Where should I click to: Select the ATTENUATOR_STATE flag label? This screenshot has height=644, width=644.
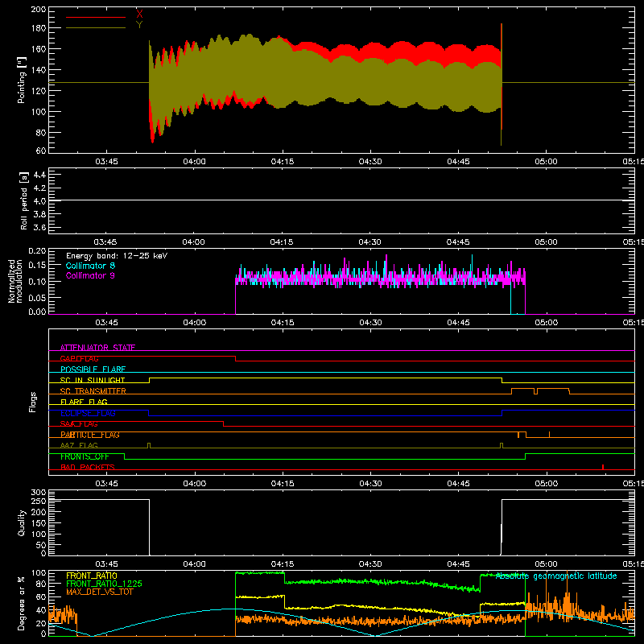[x=97, y=348]
